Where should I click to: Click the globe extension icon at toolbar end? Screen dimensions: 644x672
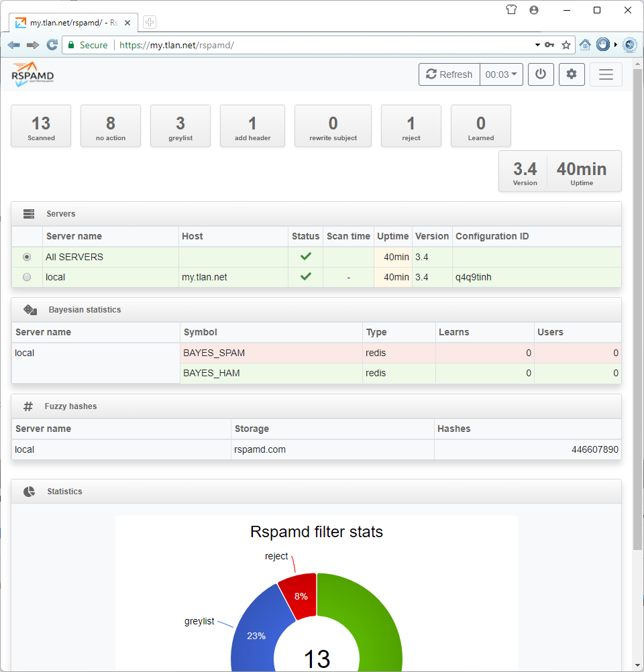tap(629, 45)
